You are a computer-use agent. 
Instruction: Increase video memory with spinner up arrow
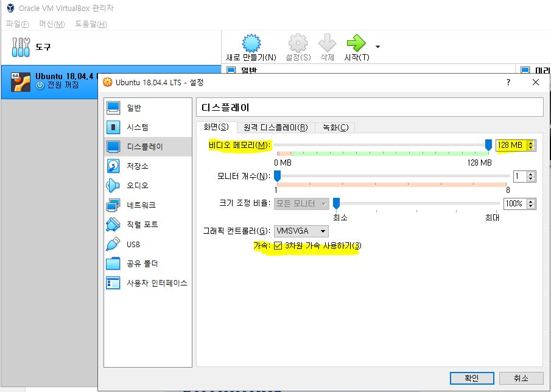[531, 142]
